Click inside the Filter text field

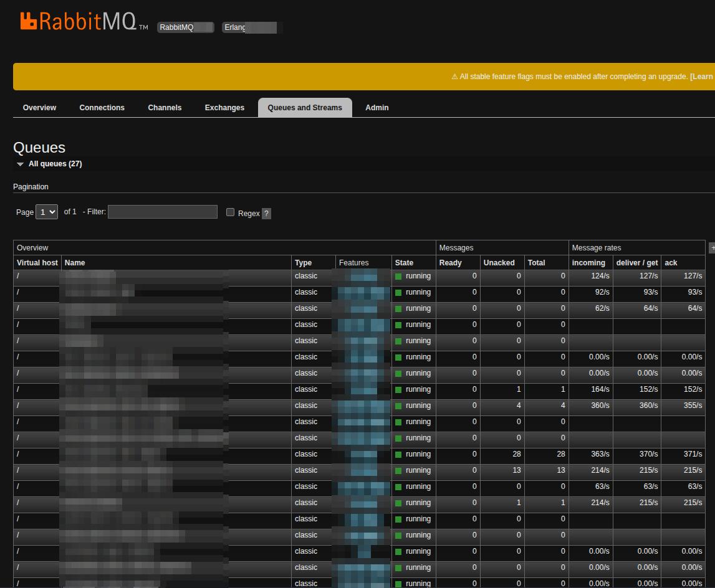(162, 212)
